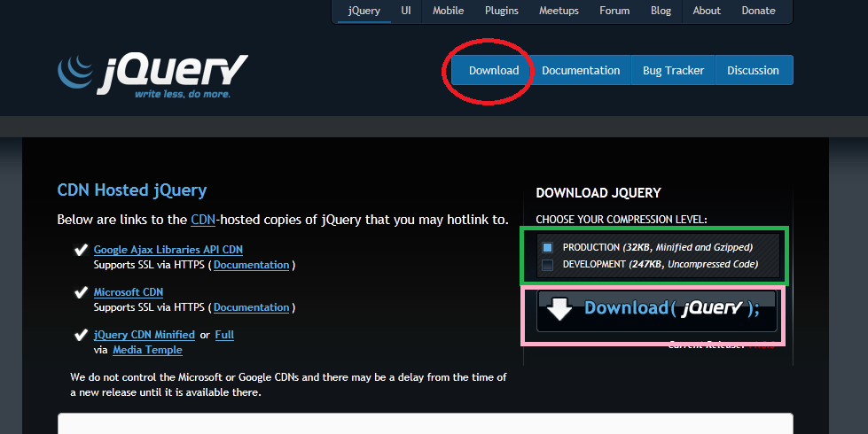The height and width of the screenshot is (434, 868).
Task: Open the Donate nav item
Action: (x=758, y=11)
